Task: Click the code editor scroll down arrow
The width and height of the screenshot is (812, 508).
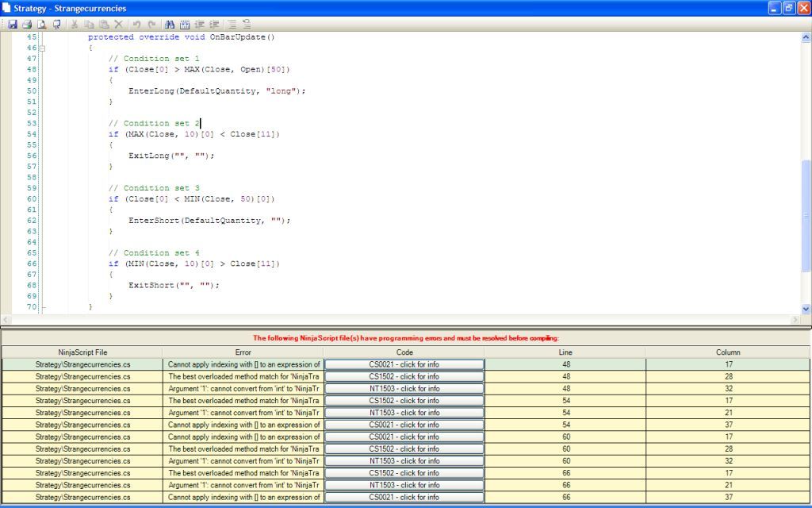Action: point(806,309)
